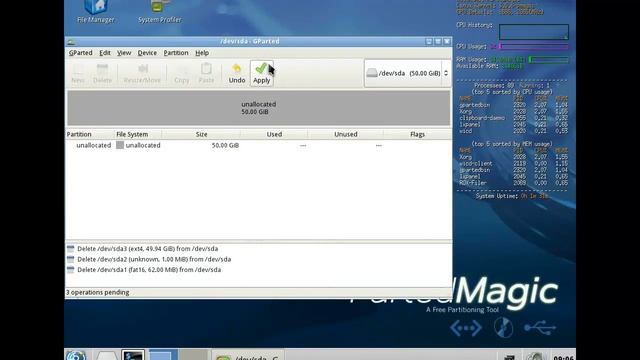The image size is (640, 360).
Task: Open the /dev/sda device selector dropdown
Action: pos(407,73)
